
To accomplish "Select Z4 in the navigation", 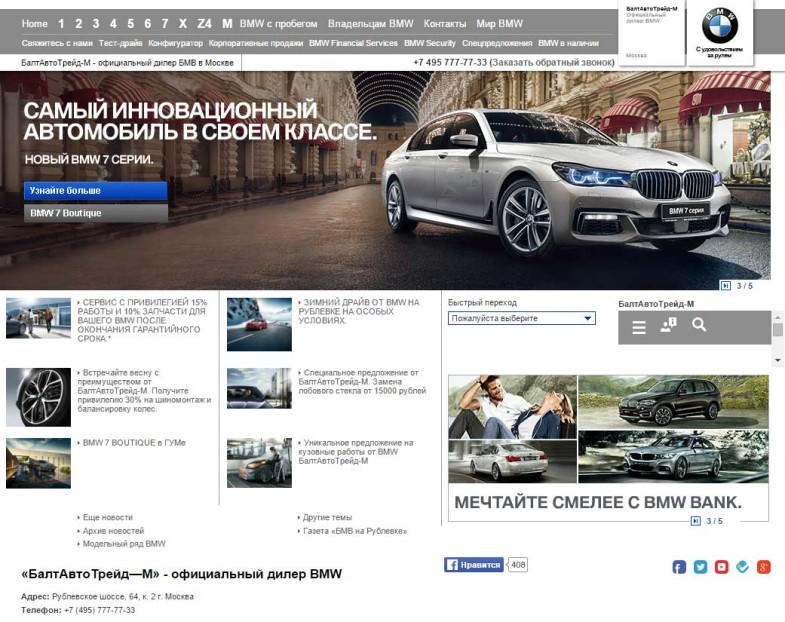I will point(204,24).
